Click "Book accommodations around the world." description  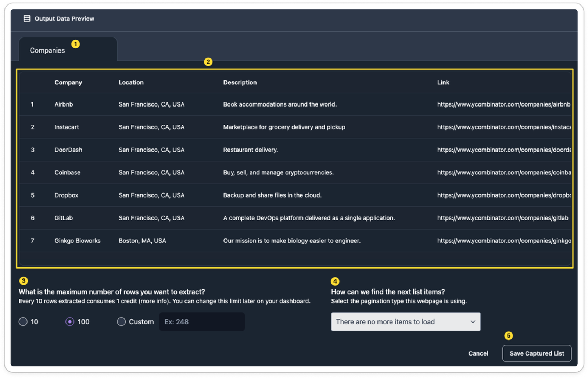point(280,104)
